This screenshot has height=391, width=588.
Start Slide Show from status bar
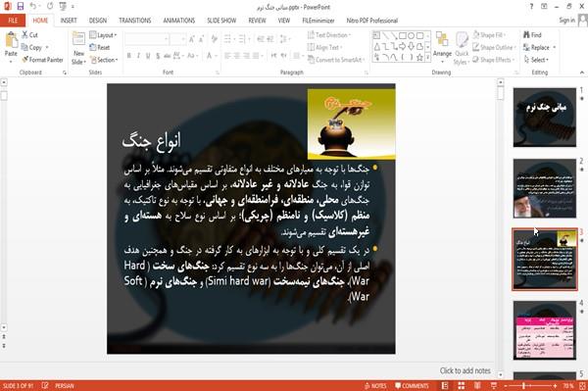pos(494,386)
